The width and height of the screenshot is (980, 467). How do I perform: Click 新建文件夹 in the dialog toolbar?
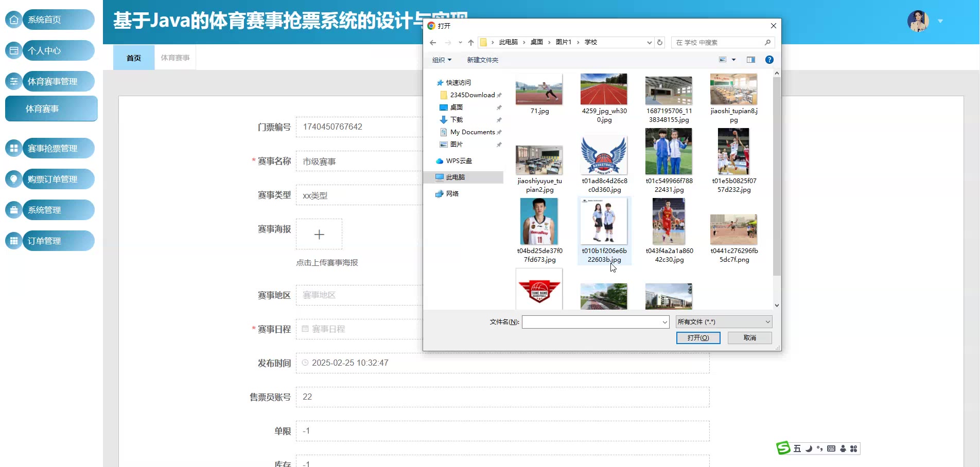click(x=482, y=60)
